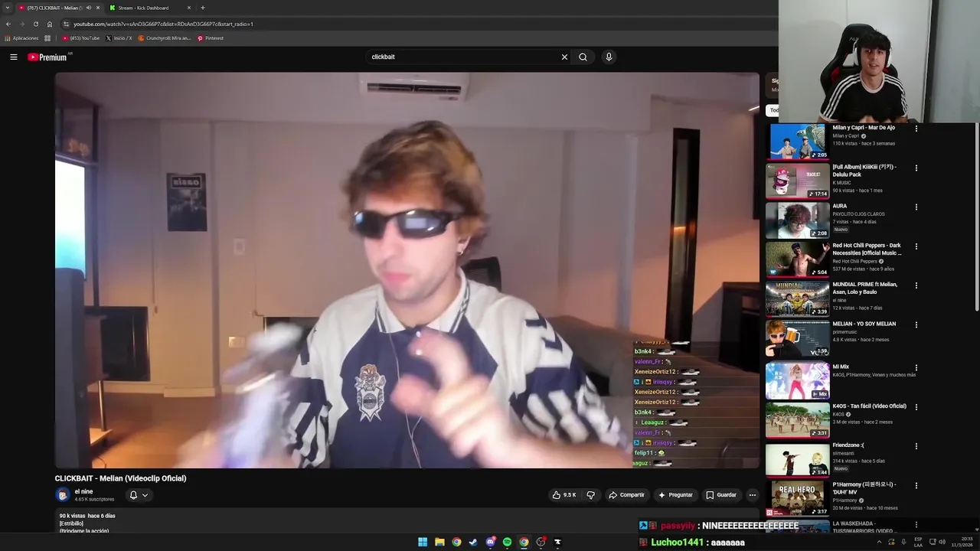
Task: Play the P1Harmony REAL HERO thumbnail
Action: (x=797, y=499)
